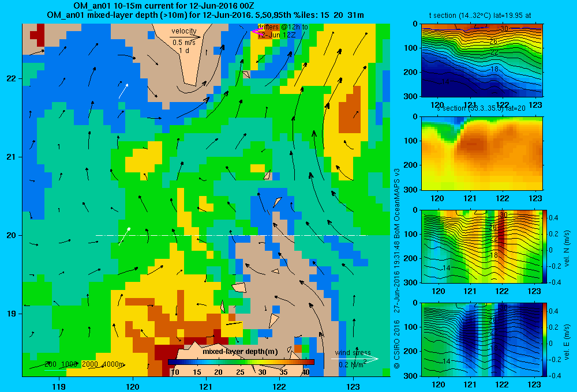Click the title "OM_an01 10-15m current for 12-Jun-2016 00Z"

click(x=163, y=6)
